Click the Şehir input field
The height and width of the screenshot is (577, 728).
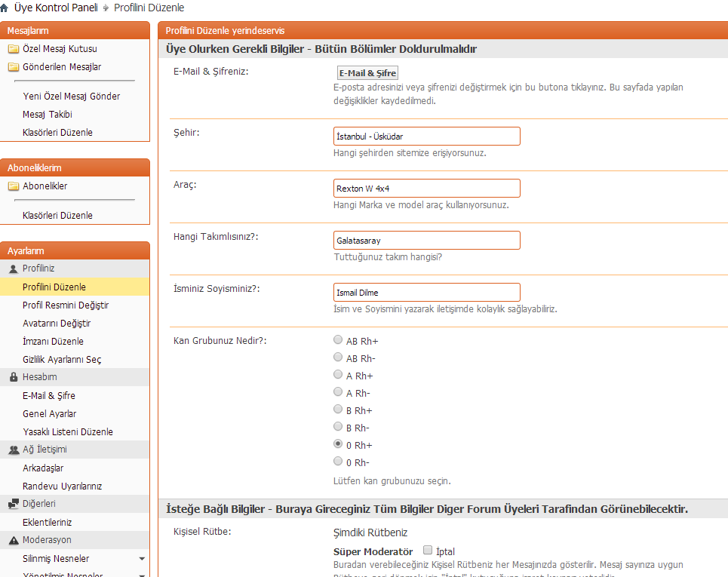coord(427,136)
